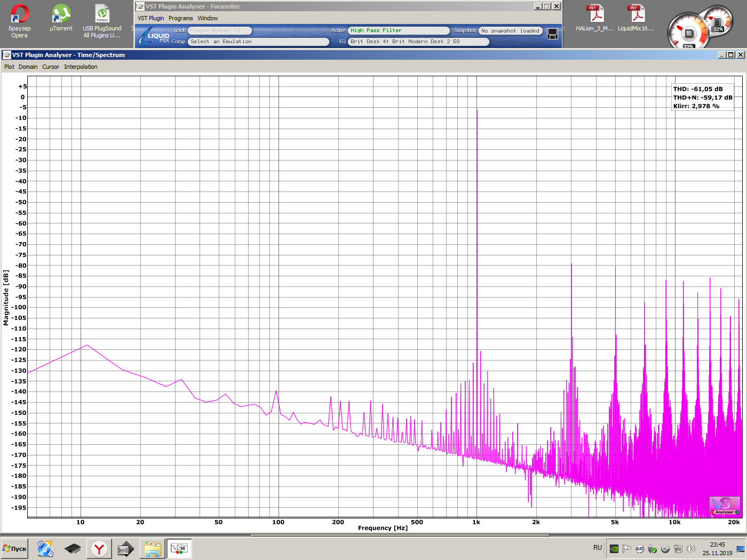Open the keyboard utility taskbar icon
The image size is (747, 560).
126,548
